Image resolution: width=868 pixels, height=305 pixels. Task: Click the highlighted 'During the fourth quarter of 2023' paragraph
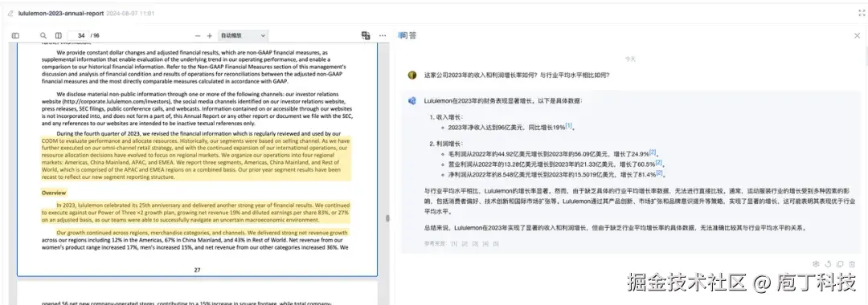click(195, 156)
